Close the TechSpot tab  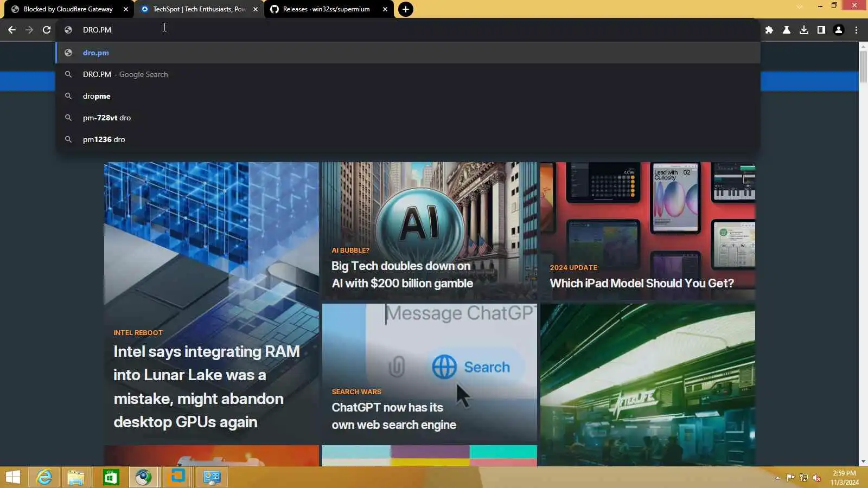pyautogui.click(x=256, y=9)
